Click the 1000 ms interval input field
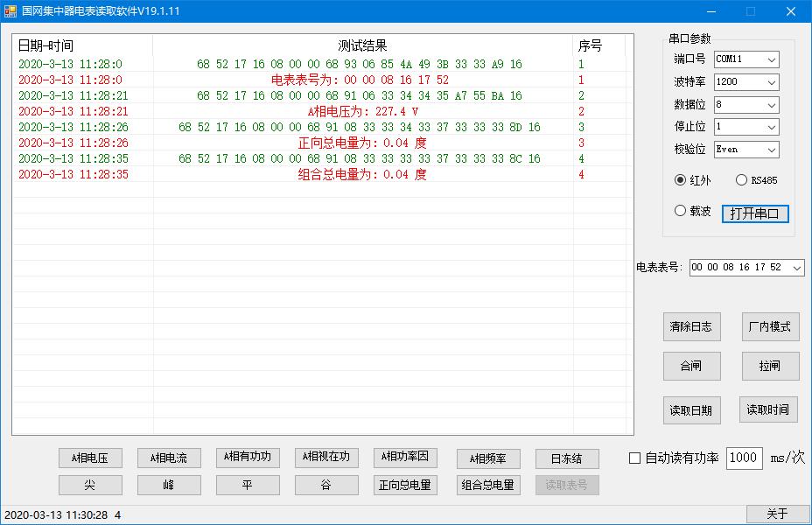Screen dimensions: 812x525 coord(744,458)
